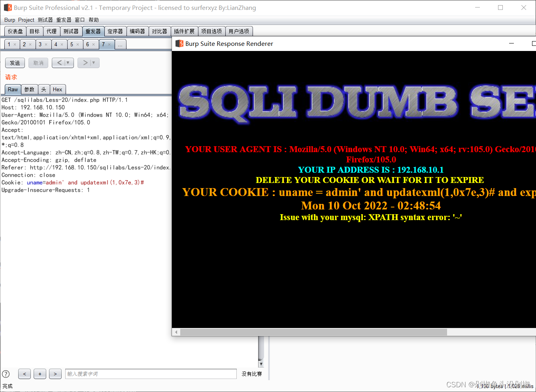Image resolution: width=536 pixels, height=392 pixels.
Task: Click the Cookie header line in request
Action: tap(73, 183)
